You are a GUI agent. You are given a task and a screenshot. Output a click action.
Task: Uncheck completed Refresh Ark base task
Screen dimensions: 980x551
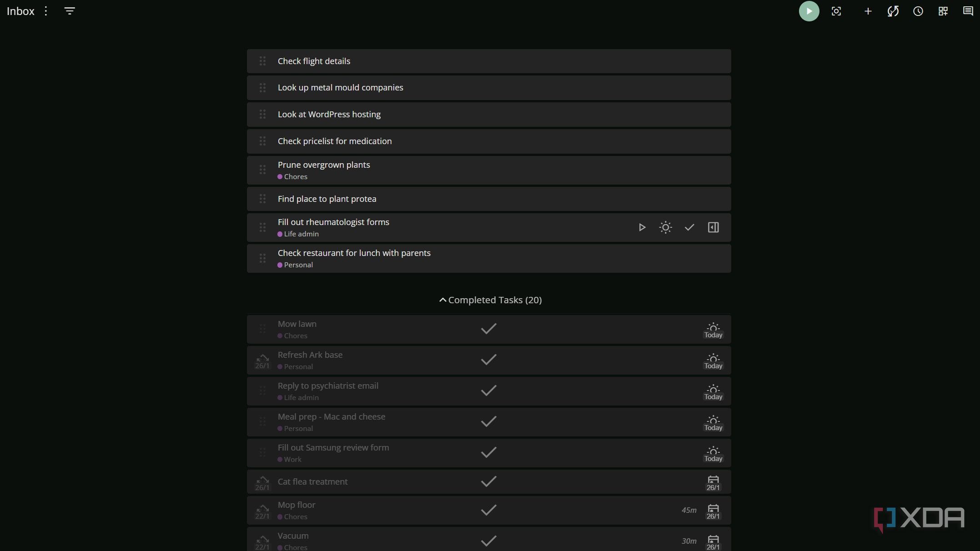click(488, 360)
